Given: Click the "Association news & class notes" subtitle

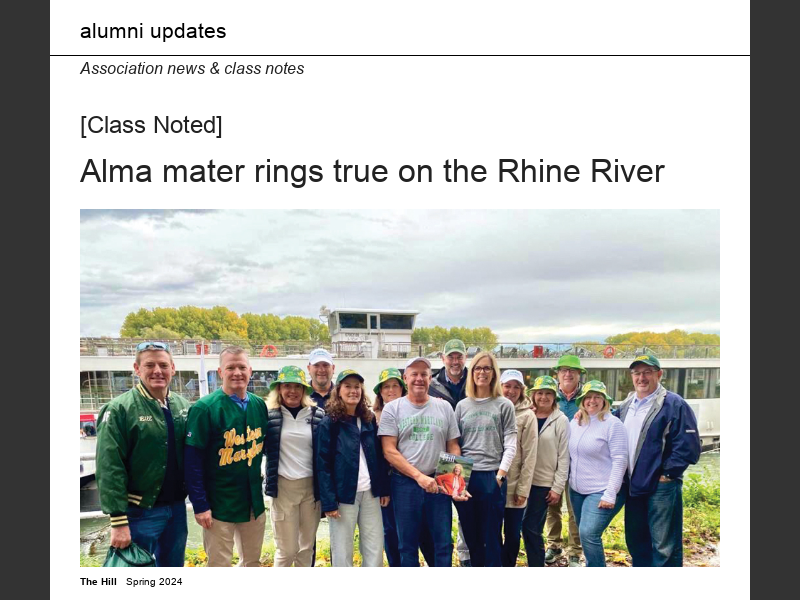Looking at the screenshot, I should (x=192, y=69).
